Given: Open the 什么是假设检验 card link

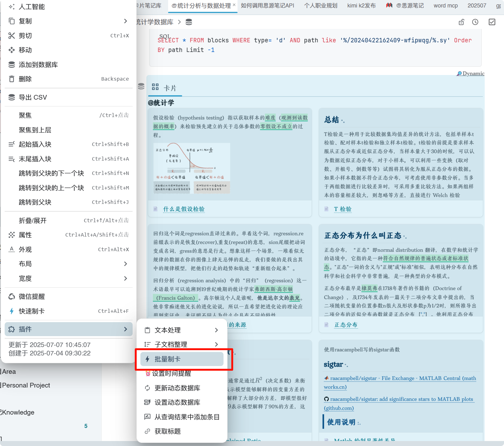Looking at the screenshot, I should 184,209.
